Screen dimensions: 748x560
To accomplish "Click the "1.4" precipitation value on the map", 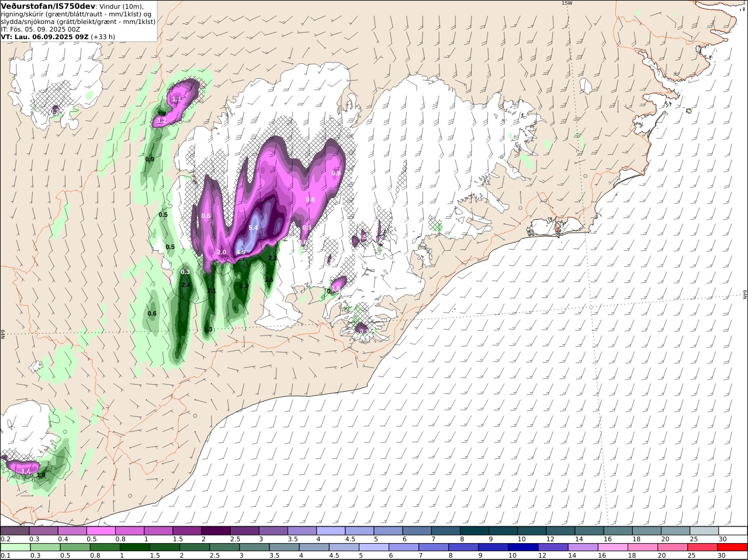I will tap(26, 471).
